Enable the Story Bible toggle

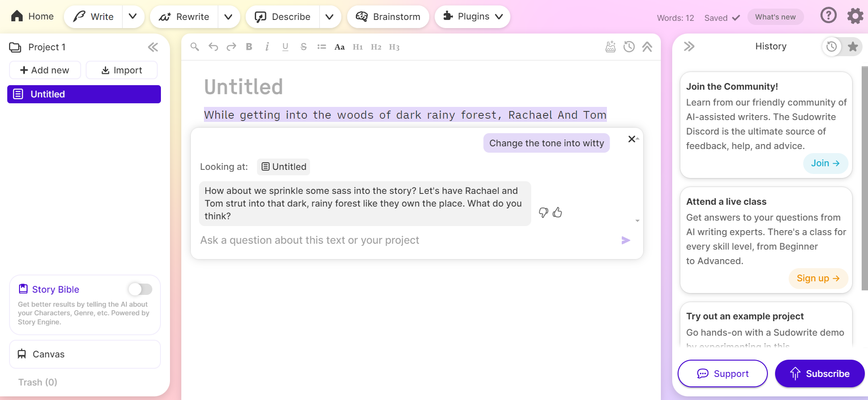point(140,289)
